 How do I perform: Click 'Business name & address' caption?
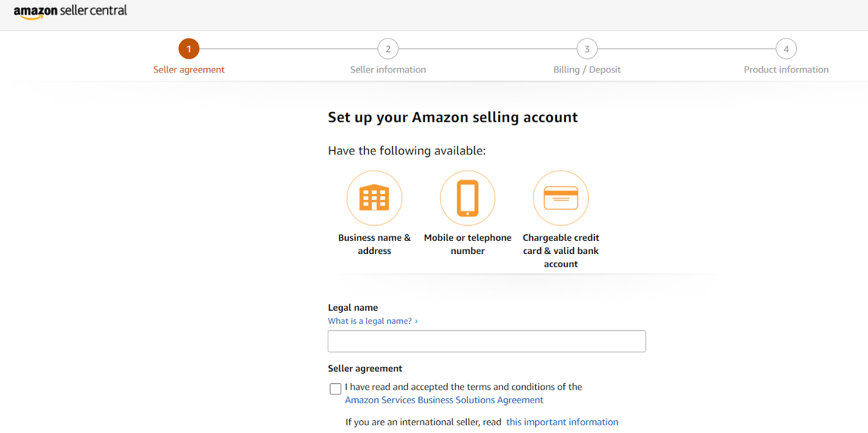click(x=374, y=244)
